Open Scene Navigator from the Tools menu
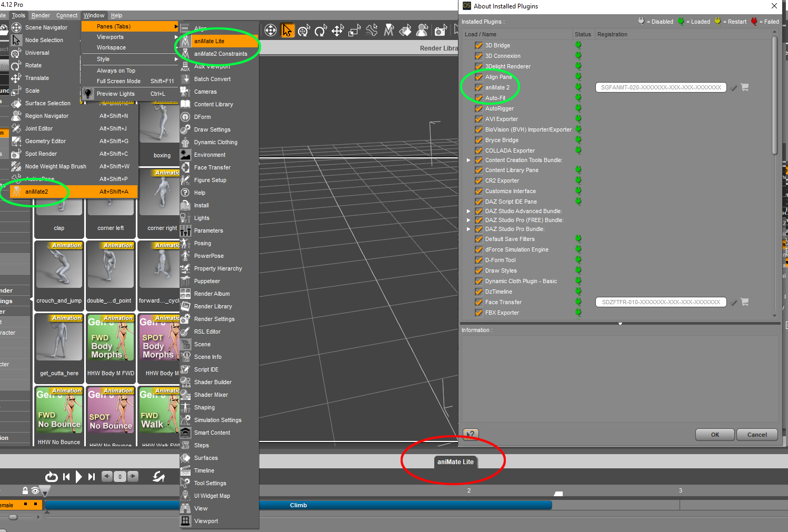Image resolution: width=788 pixels, height=532 pixels. [46, 27]
